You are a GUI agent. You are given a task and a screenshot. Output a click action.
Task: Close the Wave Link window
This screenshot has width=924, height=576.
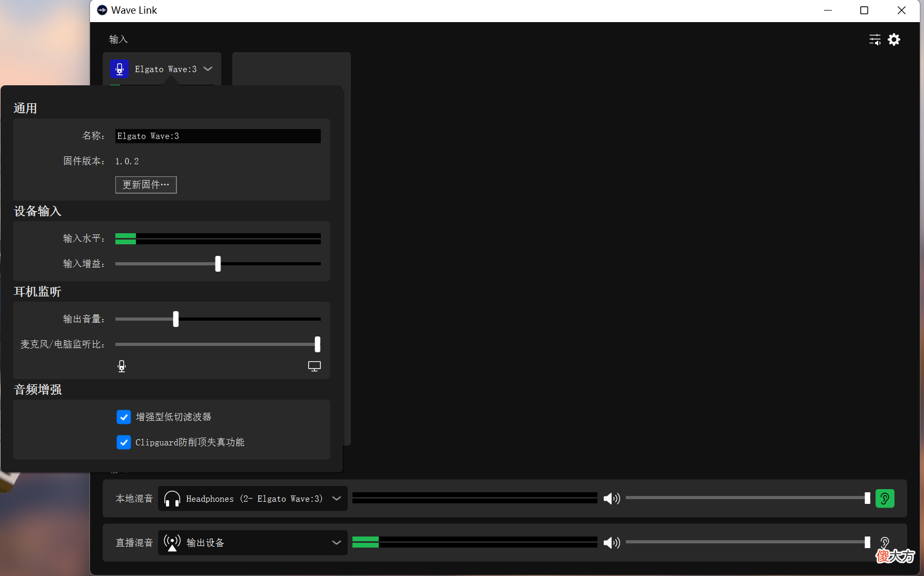(x=901, y=11)
